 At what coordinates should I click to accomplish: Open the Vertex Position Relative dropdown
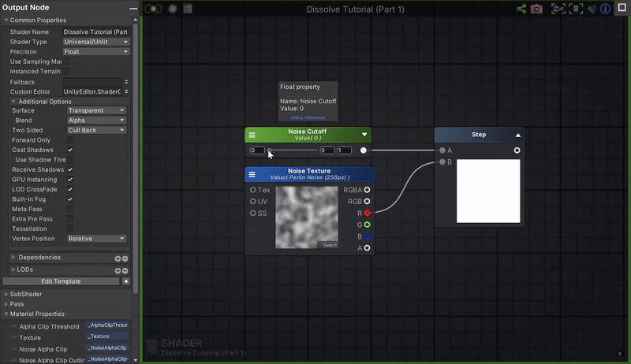96,239
